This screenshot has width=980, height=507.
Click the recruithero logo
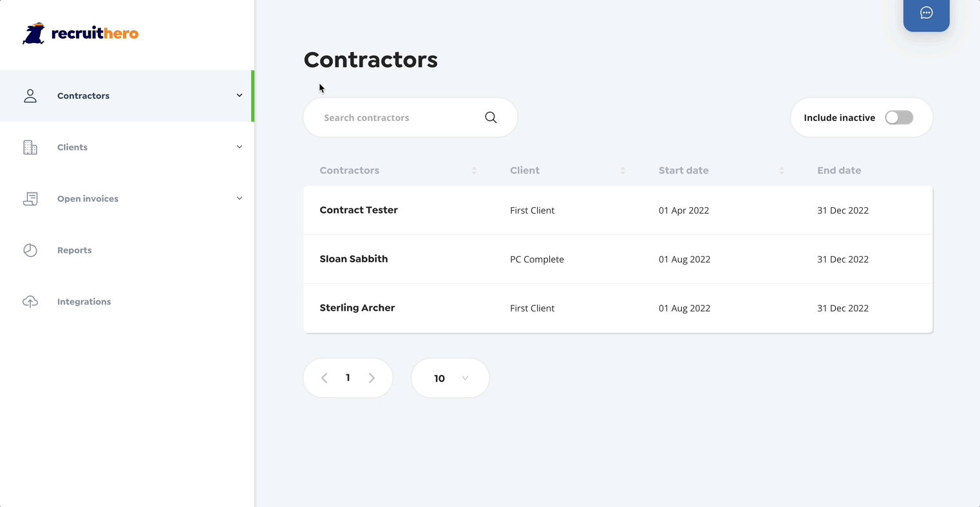click(80, 33)
